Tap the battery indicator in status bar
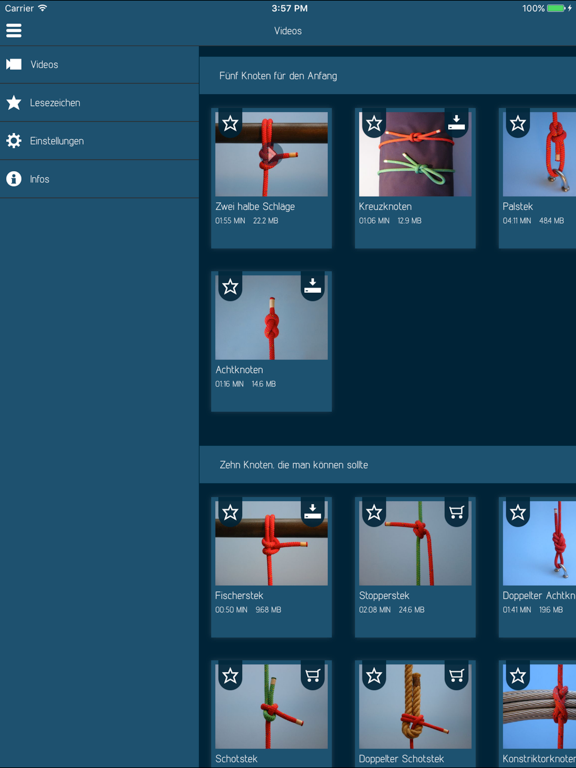The image size is (576, 768). point(556,8)
